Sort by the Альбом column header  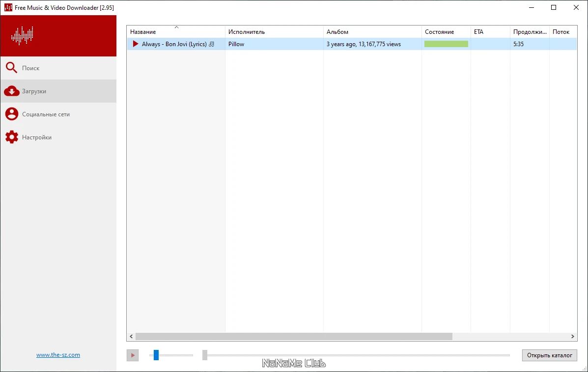pyautogui.click(x=372, y=32)
